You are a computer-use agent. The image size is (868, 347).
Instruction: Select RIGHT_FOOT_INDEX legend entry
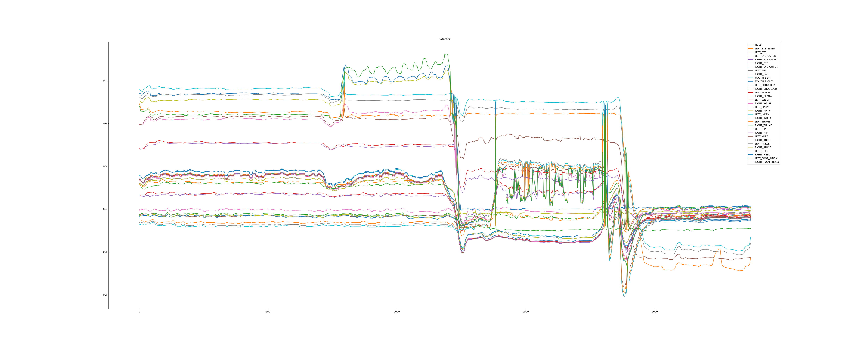click(767, 162)
